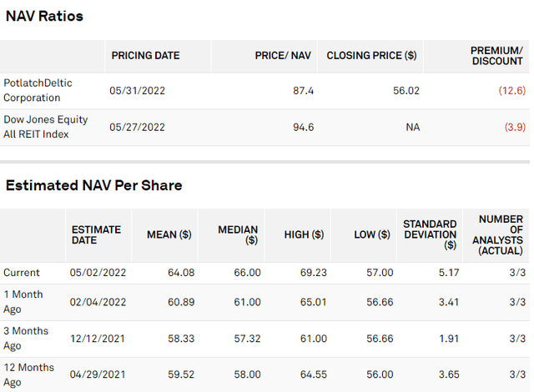This screenshot has height=392, width=534.
Task: Click Price/NAV value 87.4
Action: [303, 91]
